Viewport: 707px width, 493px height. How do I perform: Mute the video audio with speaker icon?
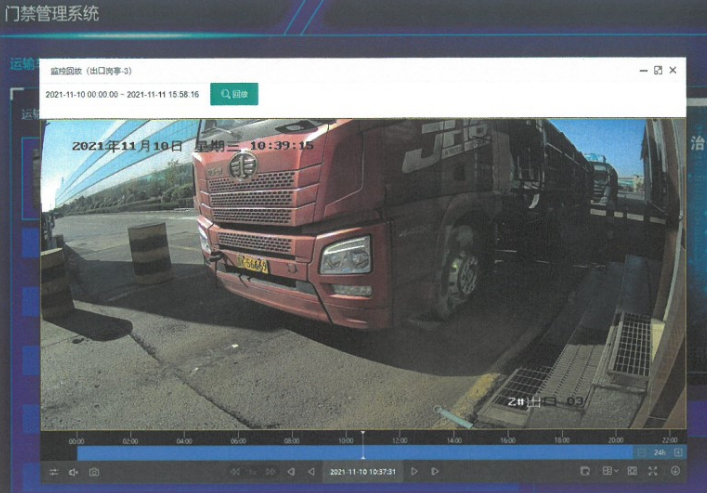(x=73, y=472)
